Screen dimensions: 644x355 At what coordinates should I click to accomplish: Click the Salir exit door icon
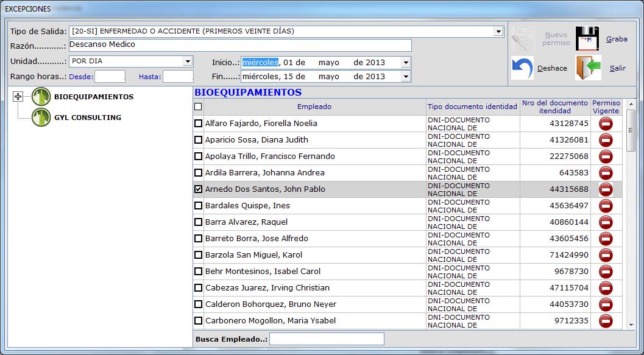[x=588, y=68]
